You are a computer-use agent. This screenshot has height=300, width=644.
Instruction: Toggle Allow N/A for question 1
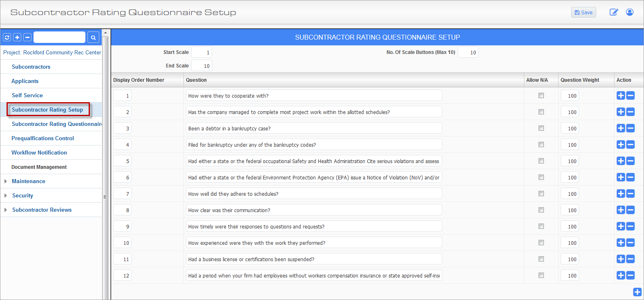541,96
